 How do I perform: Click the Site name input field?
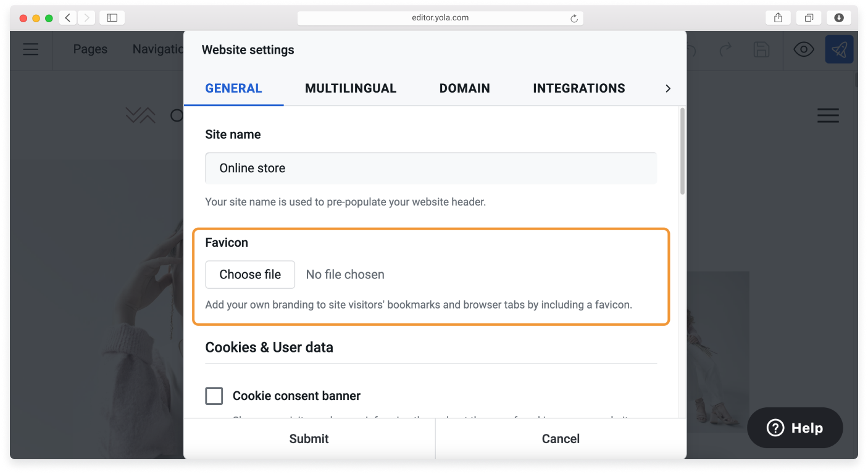tap(430, 168)
